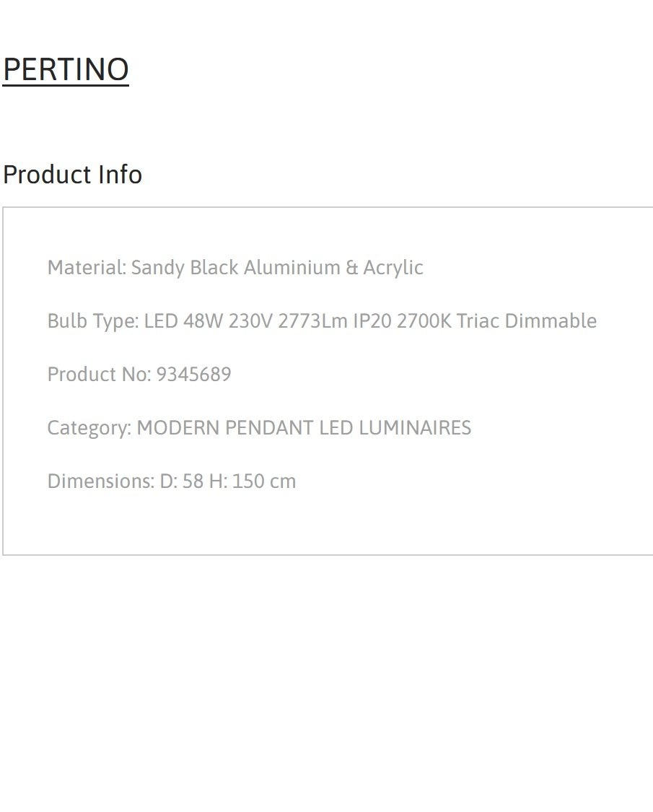The height and width of the screenshot is (812, 653).
Task: Click the Category label
Action: pyautogui.click(x=89, y=428)
